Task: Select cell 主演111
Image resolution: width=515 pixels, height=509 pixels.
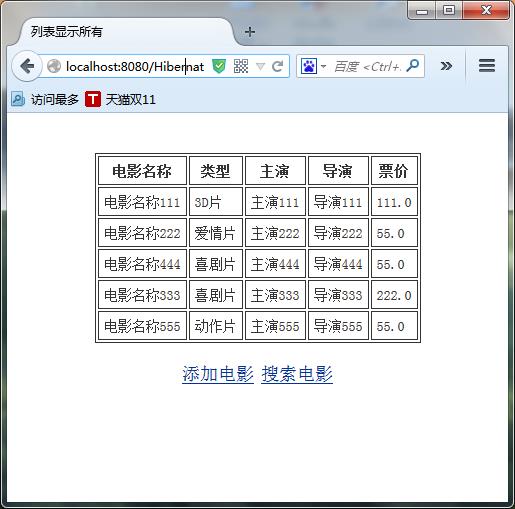Action: pyautogui.click(x=275, y=202)
